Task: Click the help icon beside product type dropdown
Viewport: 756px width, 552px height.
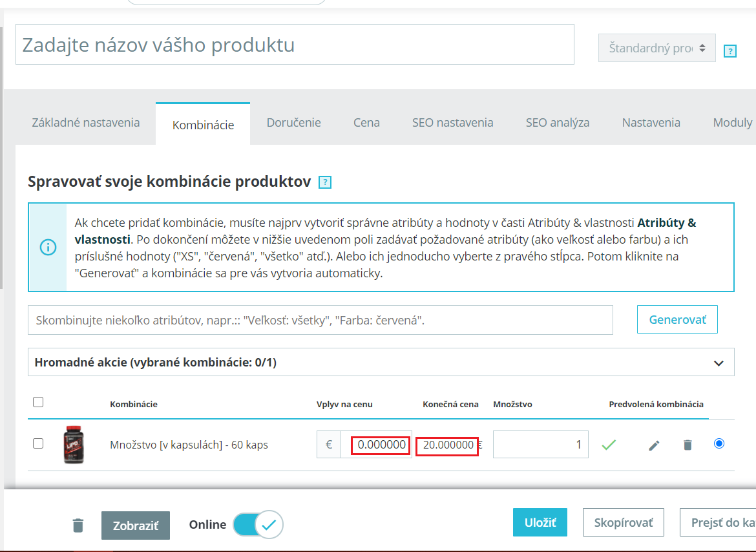Action: tap(730, 50)
